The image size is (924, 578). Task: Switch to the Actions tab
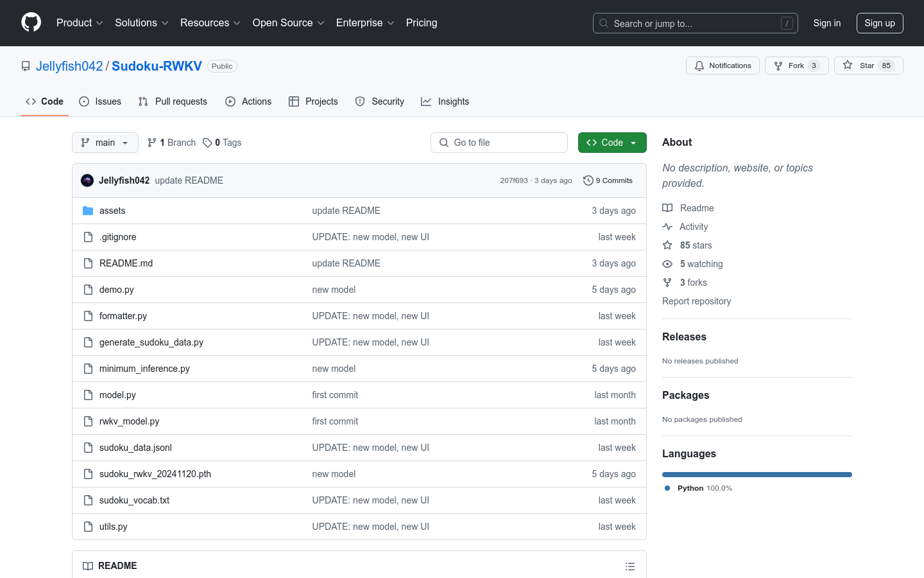click(248, 101)
